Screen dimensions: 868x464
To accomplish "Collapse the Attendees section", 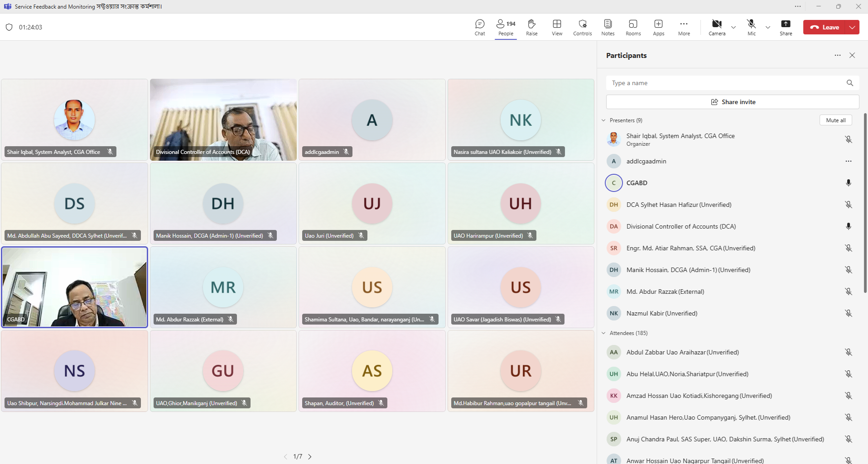I will tap(604, 333).
